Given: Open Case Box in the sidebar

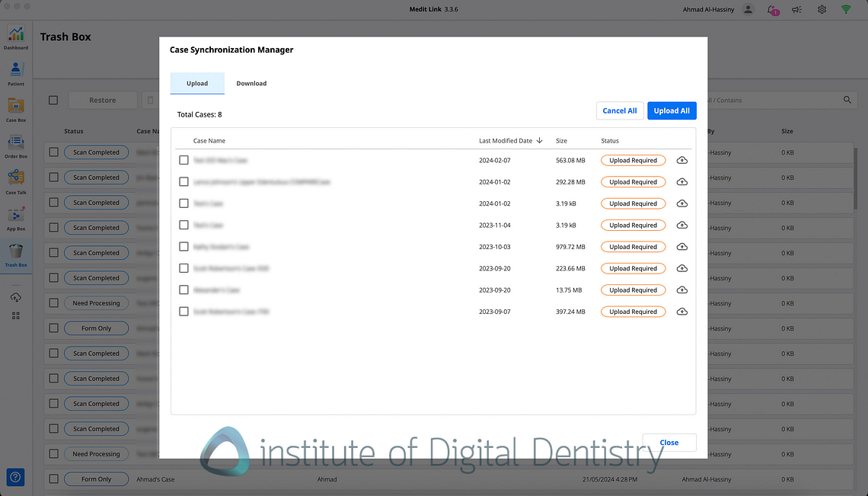Looking at the screenshot, I should pos(16,109).
